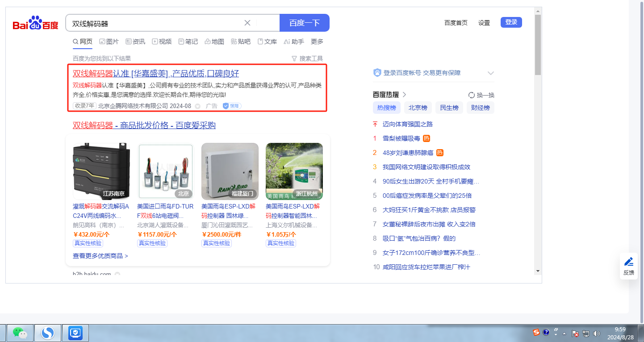Show hidden system tray icons

[x=564, y=334]
